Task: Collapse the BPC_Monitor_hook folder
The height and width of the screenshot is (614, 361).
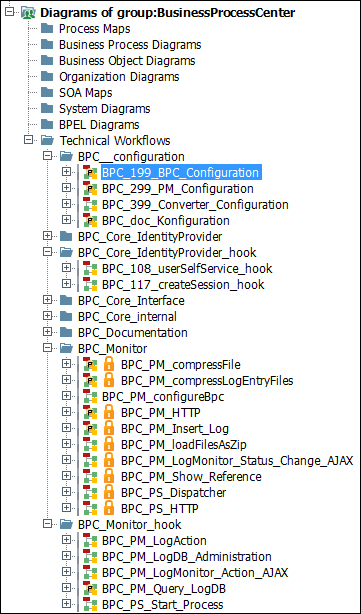Action: pos(47,524)
